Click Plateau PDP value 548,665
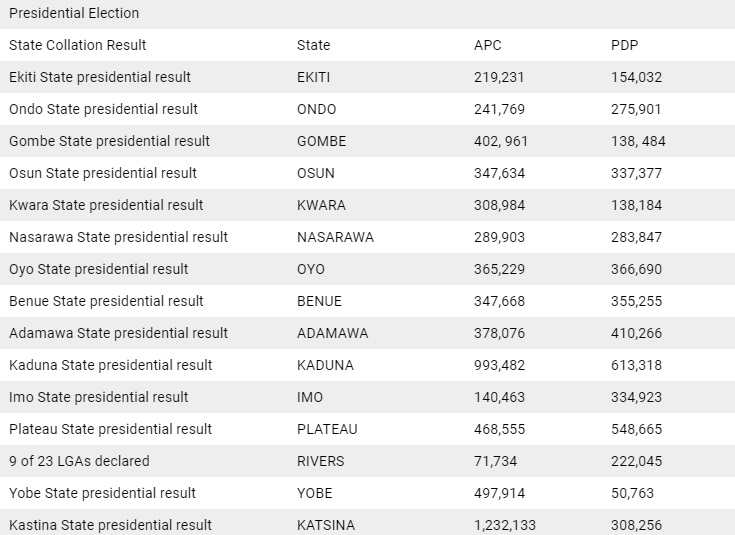This screenshot has width=735, height=535. [636, 429]
